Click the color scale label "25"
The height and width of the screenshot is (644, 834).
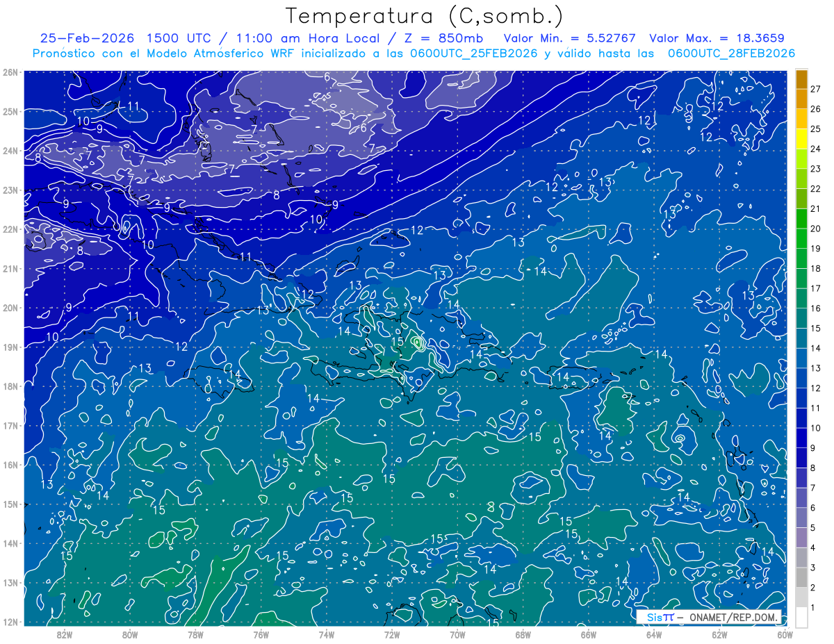click(815, 129)
